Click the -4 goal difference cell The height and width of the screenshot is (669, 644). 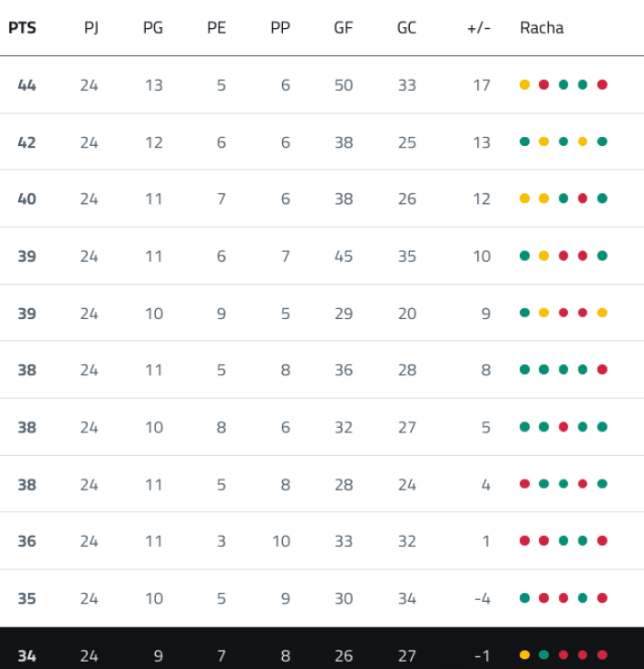482,598
